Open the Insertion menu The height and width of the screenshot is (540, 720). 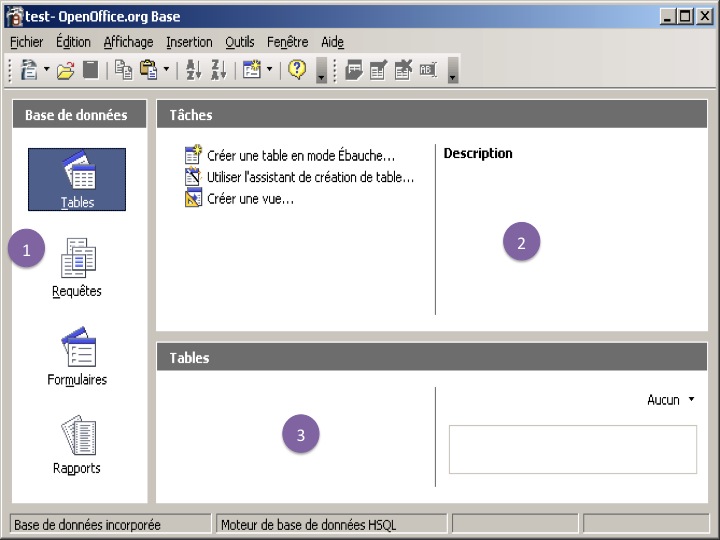point(189,42)
